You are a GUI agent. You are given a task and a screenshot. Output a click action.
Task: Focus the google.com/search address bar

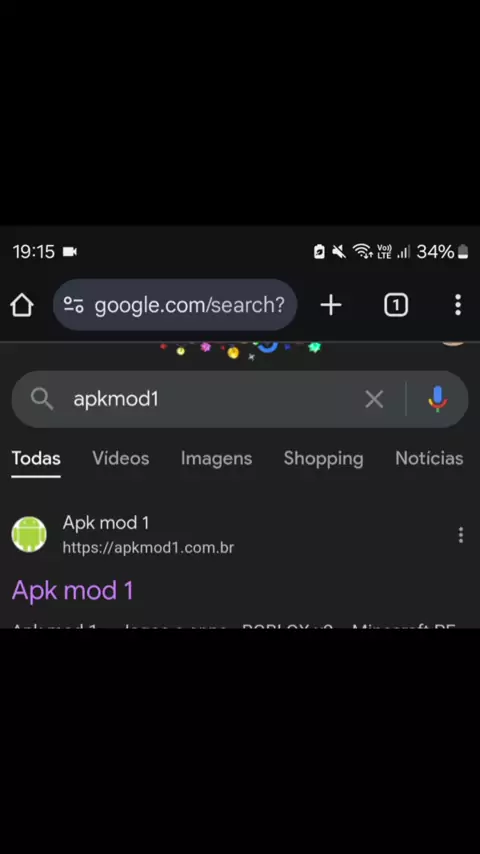click(x=175, y=305)
